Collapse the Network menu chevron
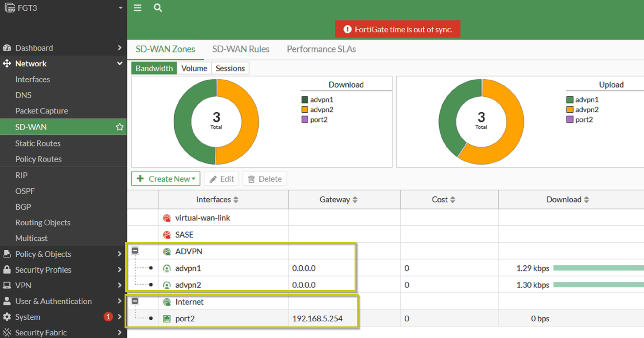This screenshot has width=644, height=338. coord(120,63)
